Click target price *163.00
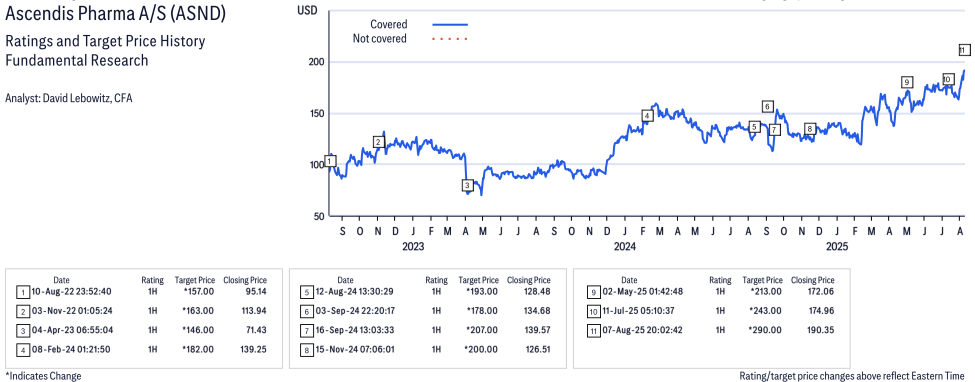 [198, 310]
